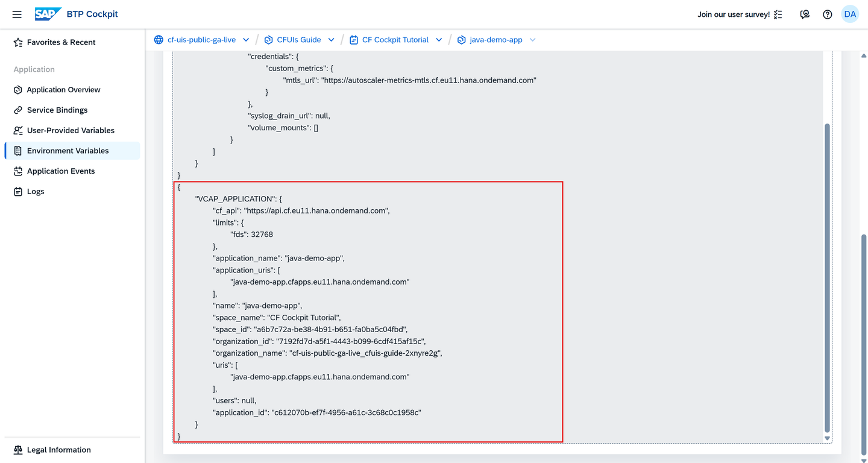Screen dimensions: 868x463
Task: Open Legal Information
Action: click(x=72, y=450)
